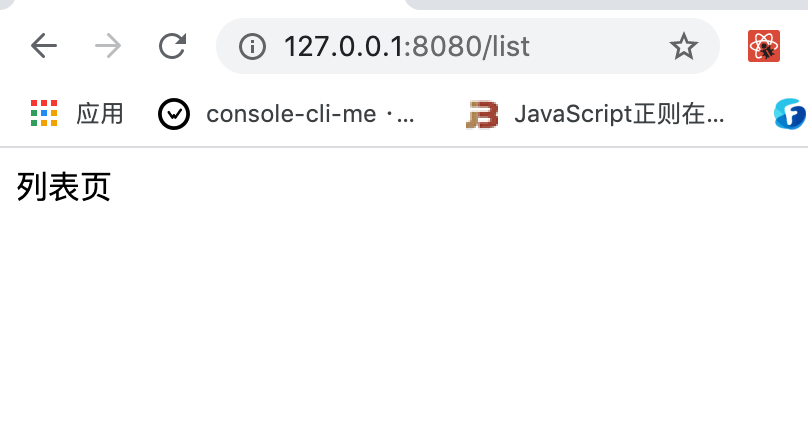This screenshot has height=440, width=808.
Task: Reload the current page
Action: (x=173, y=46)
